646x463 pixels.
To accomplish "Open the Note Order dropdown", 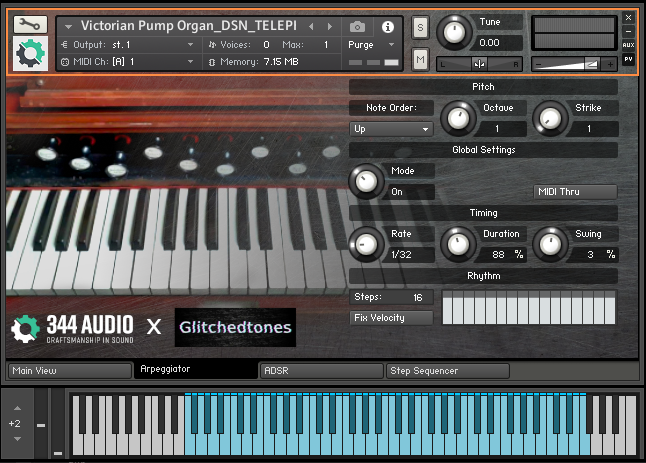I will 391,129.
